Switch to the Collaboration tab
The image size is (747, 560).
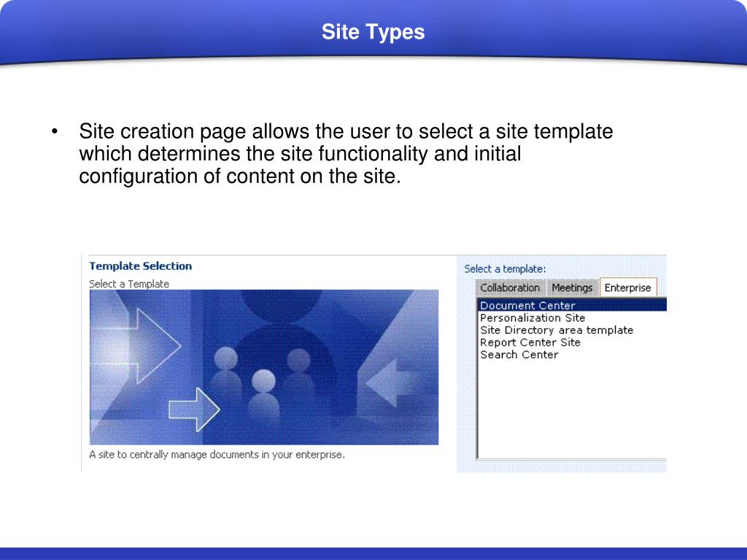[x=510, y=287]
